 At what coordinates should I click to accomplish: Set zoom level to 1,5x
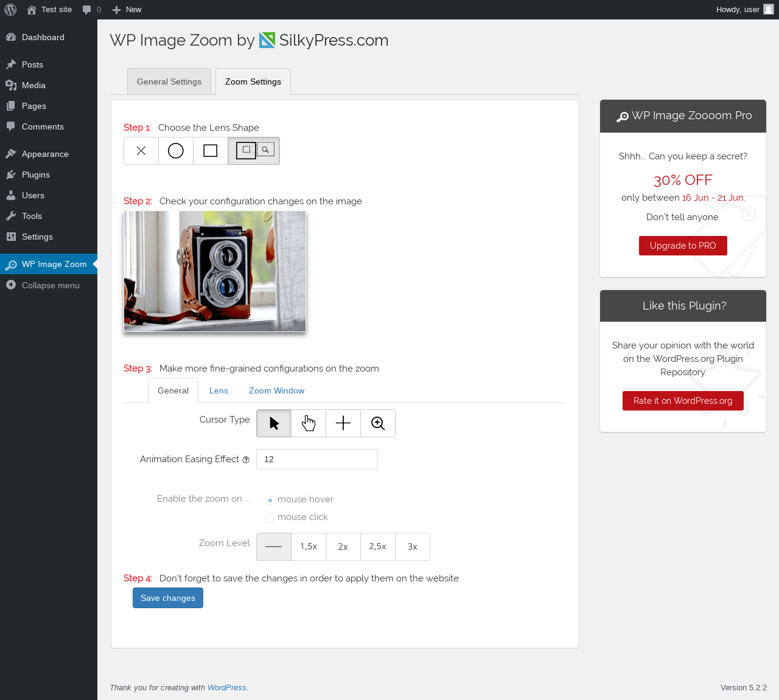point(309,547)
